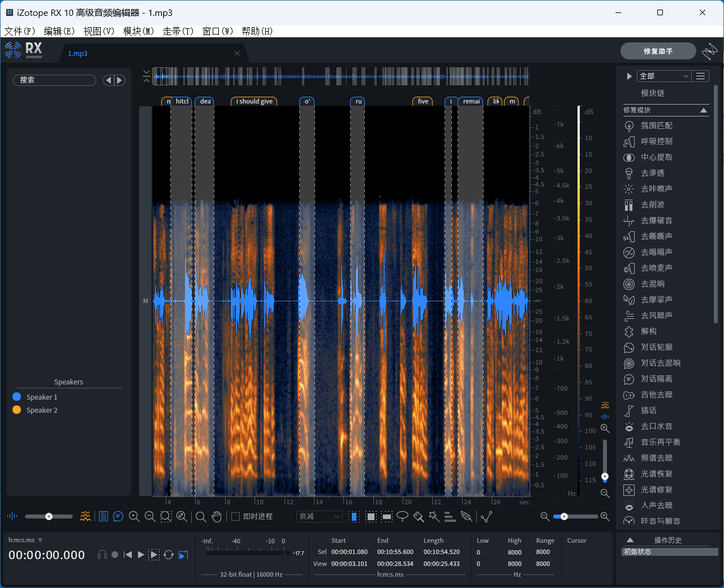The width and height of the screenshot is (724, 588).
Task: Select the 初始状态 history entry
Action: tap(670, 552)
